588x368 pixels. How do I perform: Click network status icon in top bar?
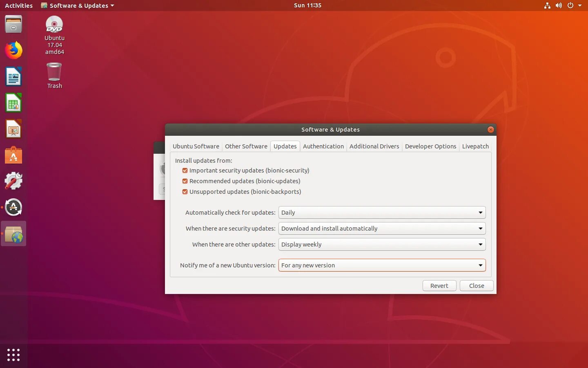[x=547, y=5]
